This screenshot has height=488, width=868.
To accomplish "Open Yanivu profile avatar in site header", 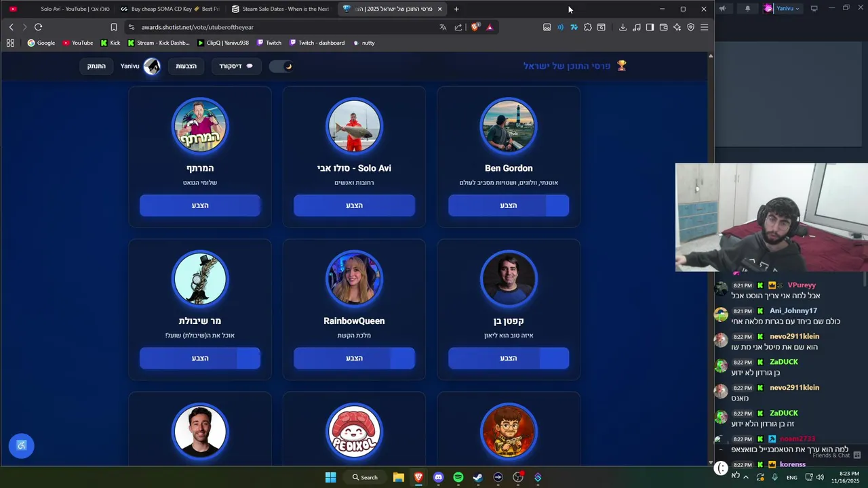I will 152,66.
